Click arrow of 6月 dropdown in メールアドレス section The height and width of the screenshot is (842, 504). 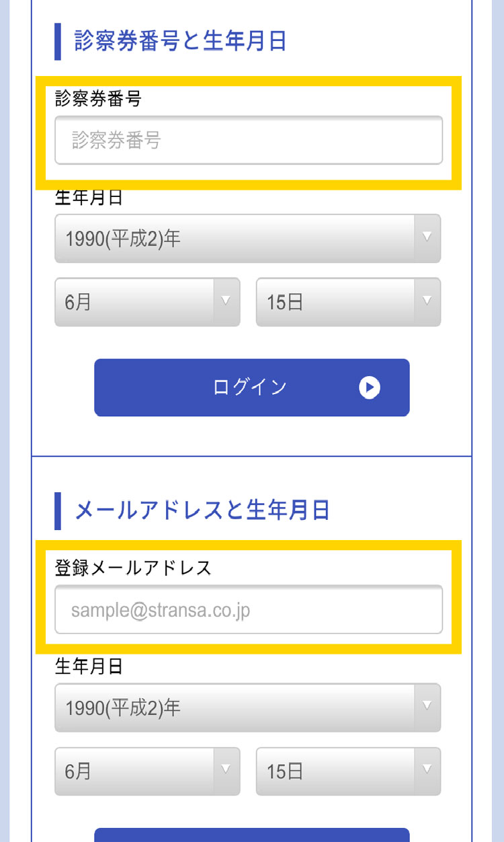click(226, 771)
